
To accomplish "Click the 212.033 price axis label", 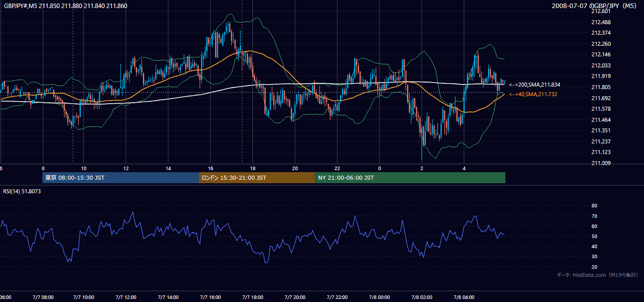I will 601,65.
